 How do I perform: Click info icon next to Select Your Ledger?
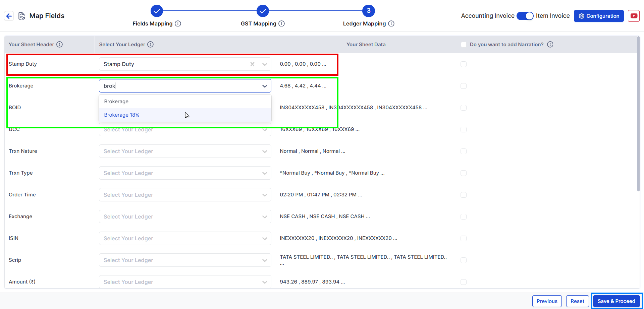coord(151,44)
